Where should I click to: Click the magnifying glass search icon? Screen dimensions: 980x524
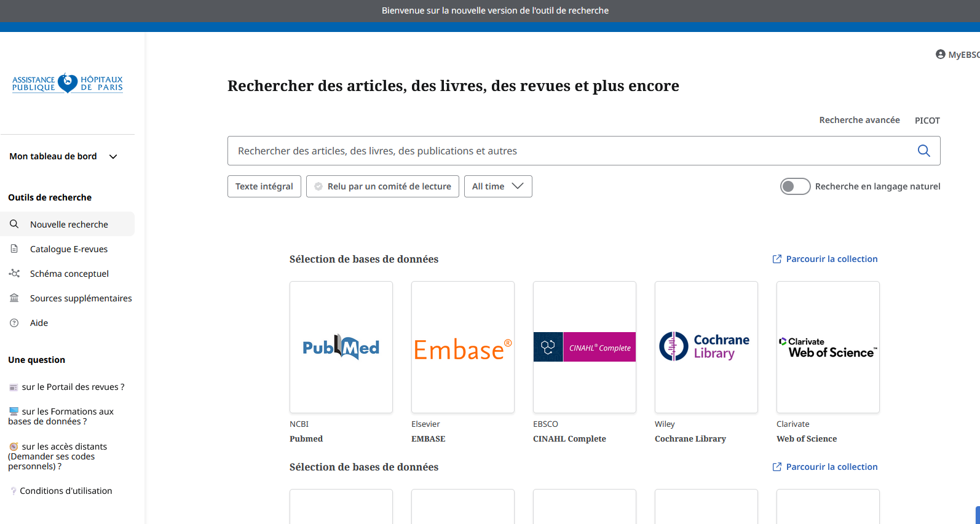pos(923,151)
